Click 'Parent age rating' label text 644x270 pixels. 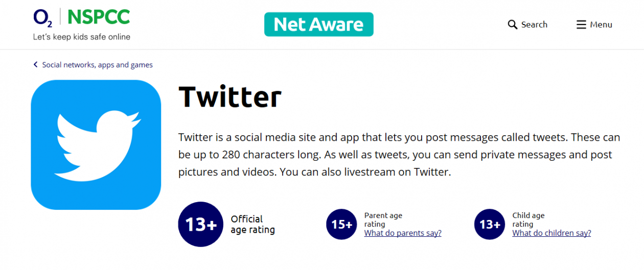(383, 220)
